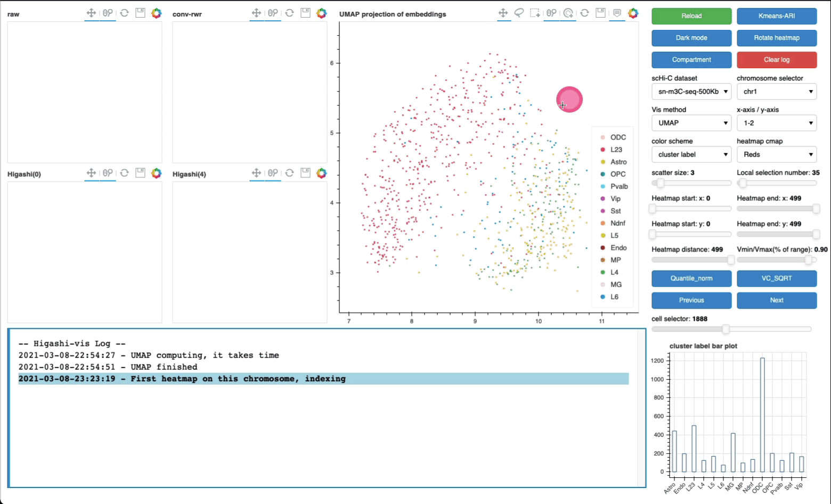Click Save icon on Higashi(0) panel

pyautogui.click(x=140, y=173)
